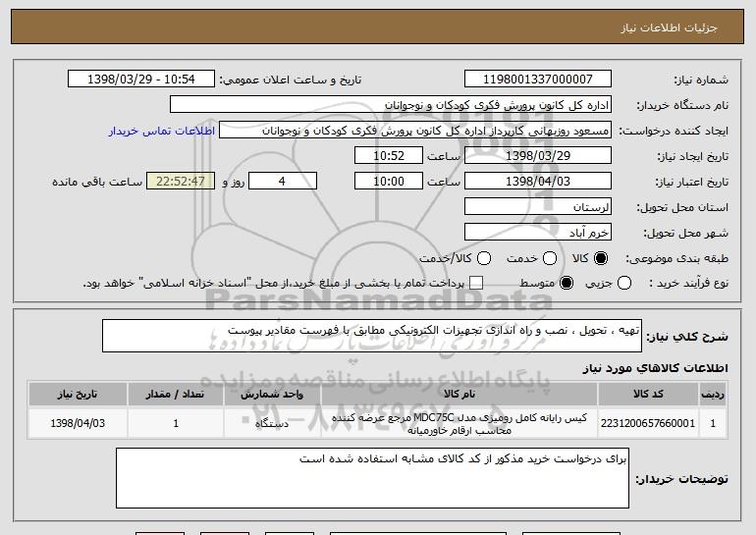
Task: Click the buyer organization name field
Action: coord(391,105)
